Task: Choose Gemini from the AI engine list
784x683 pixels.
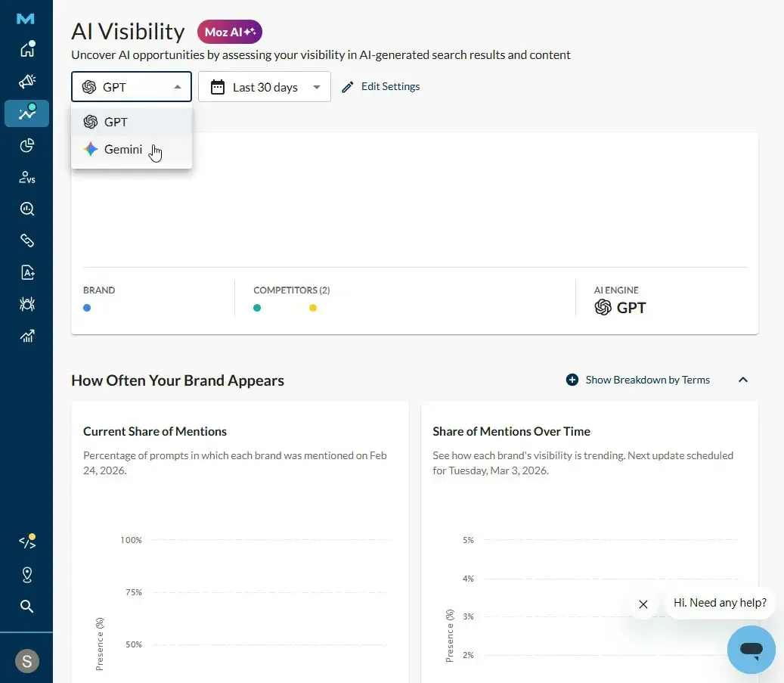Action: [123, 150]
